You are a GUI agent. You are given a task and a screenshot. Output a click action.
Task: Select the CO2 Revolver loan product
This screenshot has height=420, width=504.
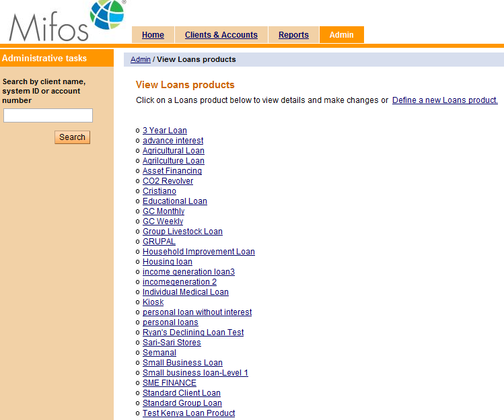click(x=168, y=181)
